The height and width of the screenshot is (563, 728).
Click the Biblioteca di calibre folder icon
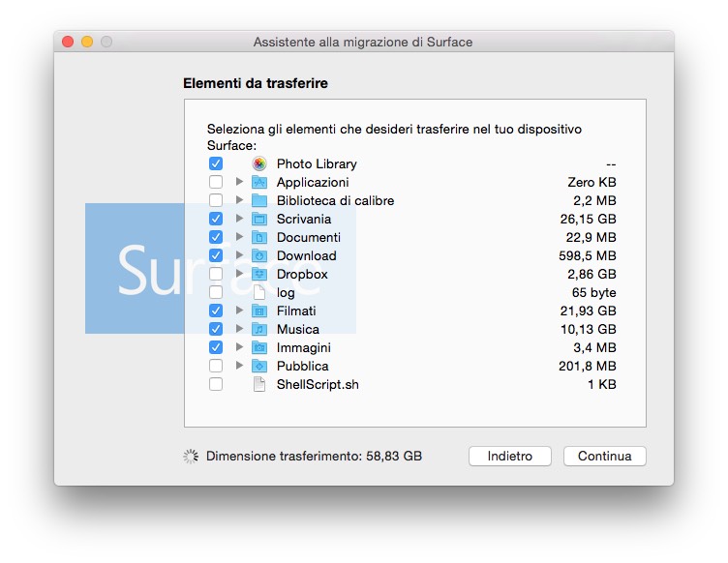(259, 200)
